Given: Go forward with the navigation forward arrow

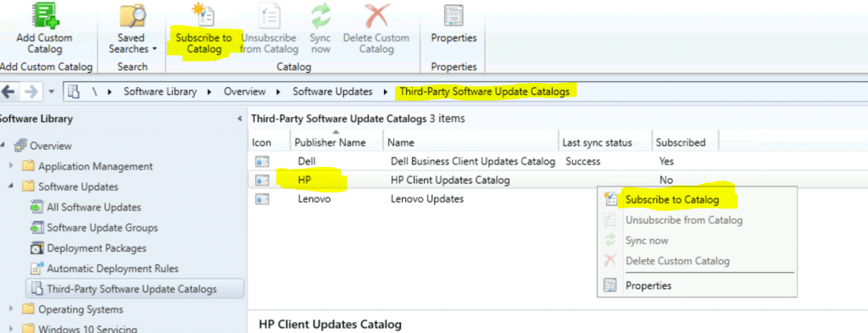Looking at the screenshot, I should 32,92.
